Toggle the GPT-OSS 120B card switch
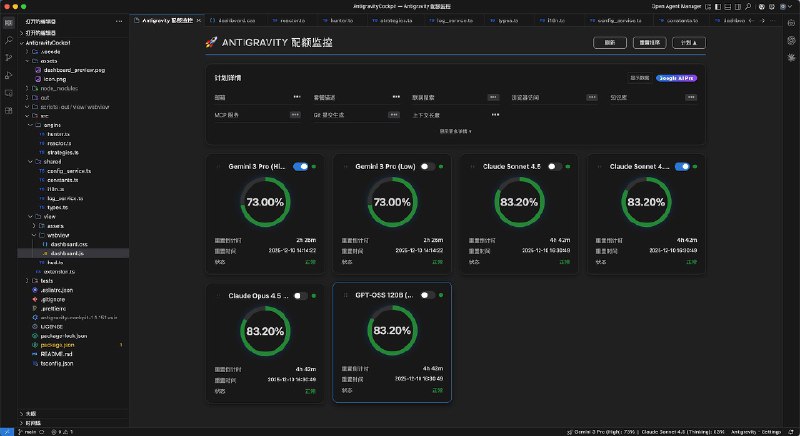The height and width of the screenshot is (436, 800). coord(428,295)
